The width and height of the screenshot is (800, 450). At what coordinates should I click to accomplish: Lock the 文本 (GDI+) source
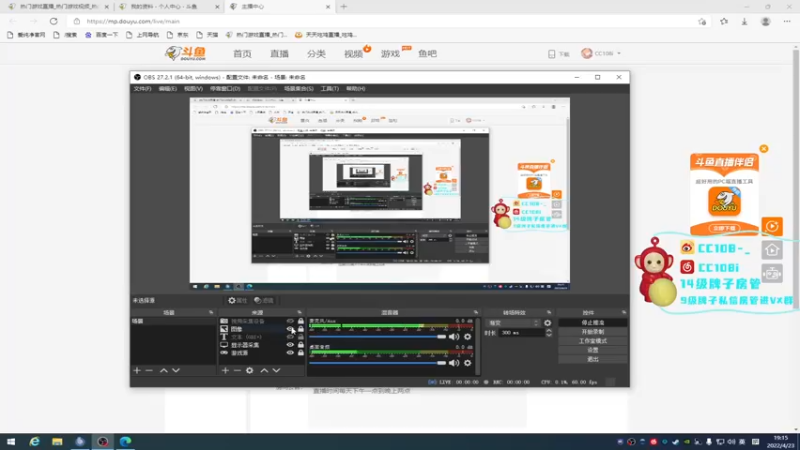301,337
